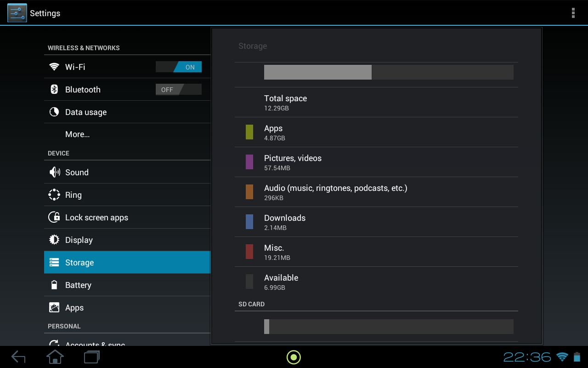
Task: Tap the Wi-Fi status icon in system bar
Action: (x=562, y=357)
